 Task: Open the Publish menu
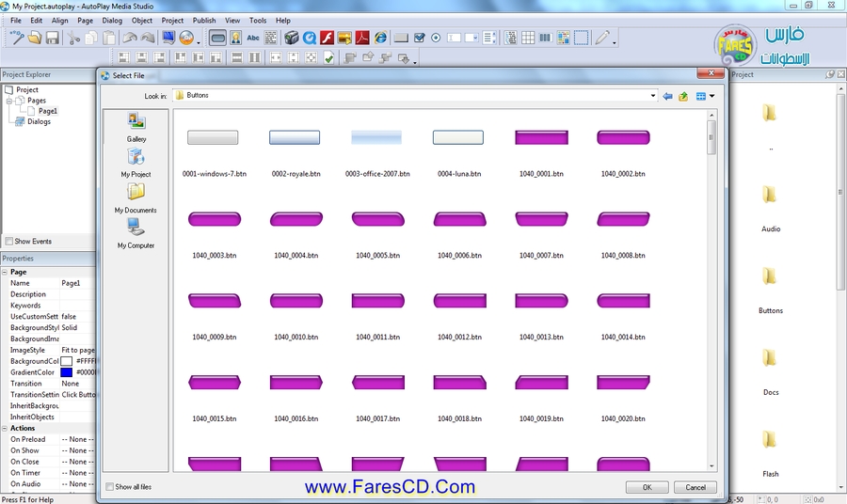(203, 20)
